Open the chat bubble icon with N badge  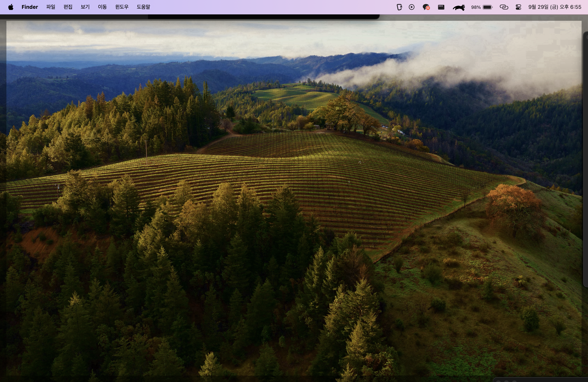tap(426, 7)
